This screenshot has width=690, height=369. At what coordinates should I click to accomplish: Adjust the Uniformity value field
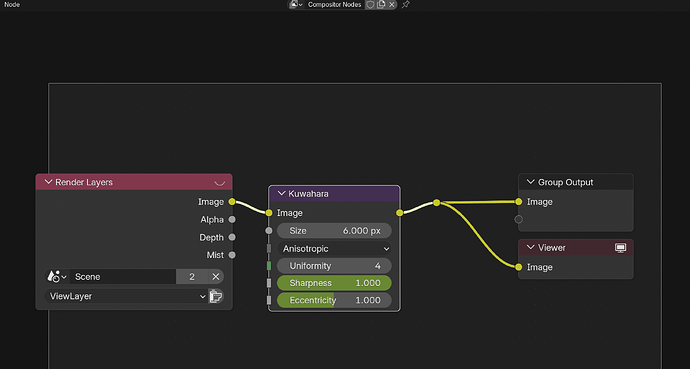pos(334,266)
